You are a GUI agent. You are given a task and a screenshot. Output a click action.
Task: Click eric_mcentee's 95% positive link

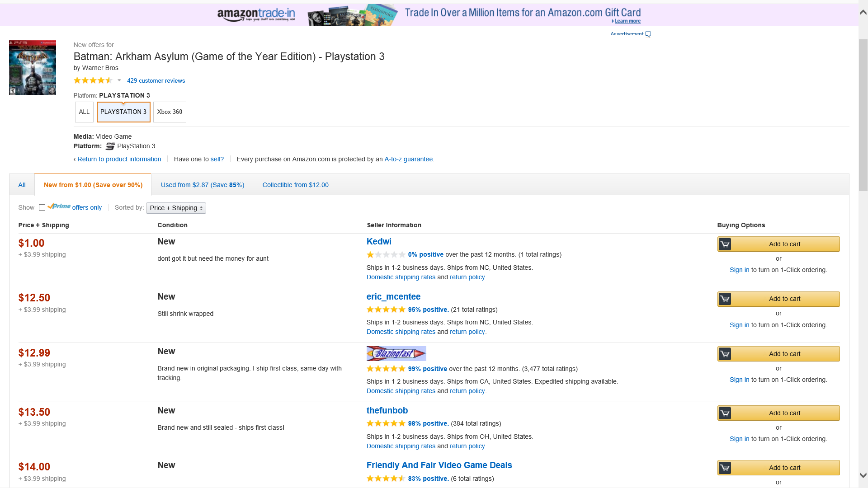coord(429,310)
